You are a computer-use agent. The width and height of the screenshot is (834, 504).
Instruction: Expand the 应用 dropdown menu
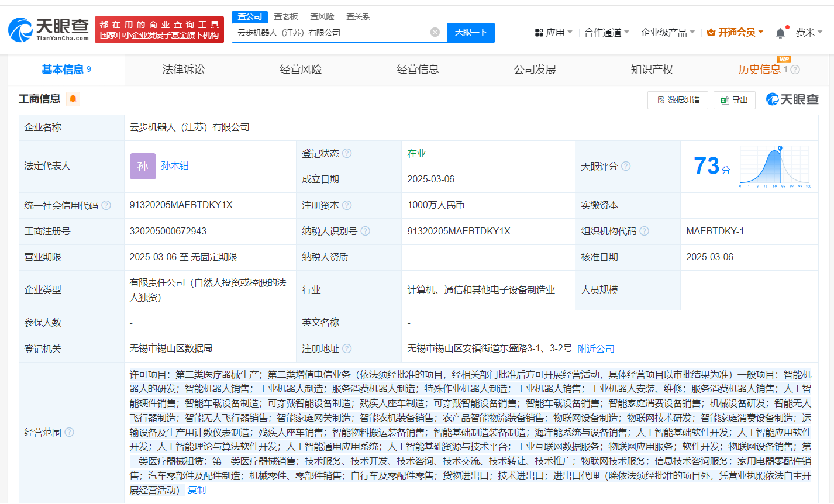[554, 33]
